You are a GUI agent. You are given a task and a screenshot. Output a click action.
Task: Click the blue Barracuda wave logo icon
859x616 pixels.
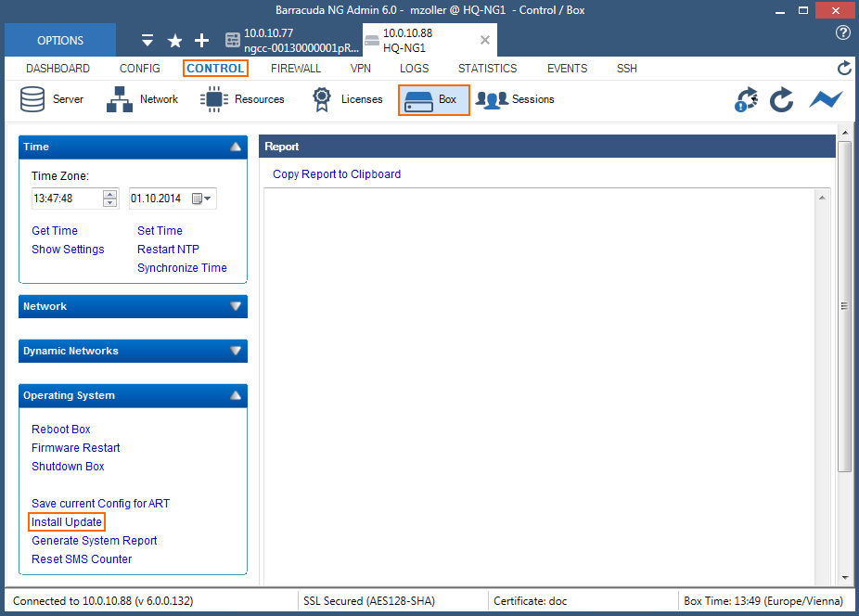pos(827,100)
